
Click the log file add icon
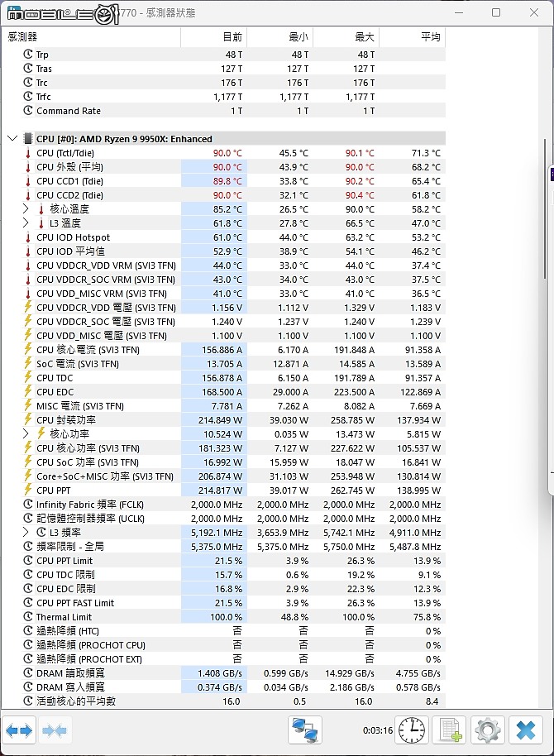[x=450, y=730]
